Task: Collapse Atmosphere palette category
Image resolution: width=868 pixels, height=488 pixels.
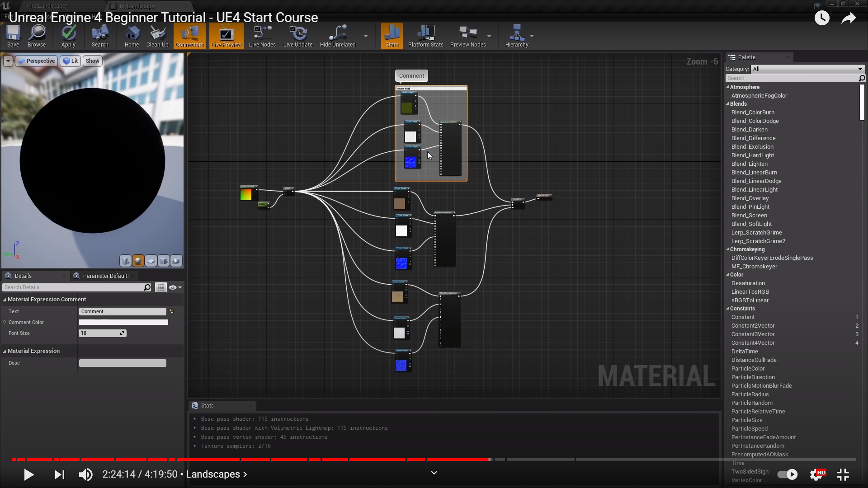Action: (x=728, y=87)
